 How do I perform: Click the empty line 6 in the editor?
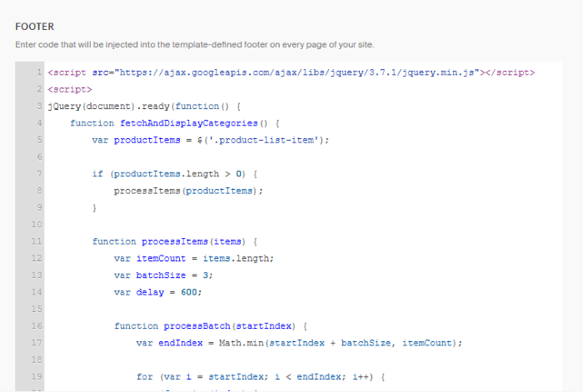[x=250, y=156]
